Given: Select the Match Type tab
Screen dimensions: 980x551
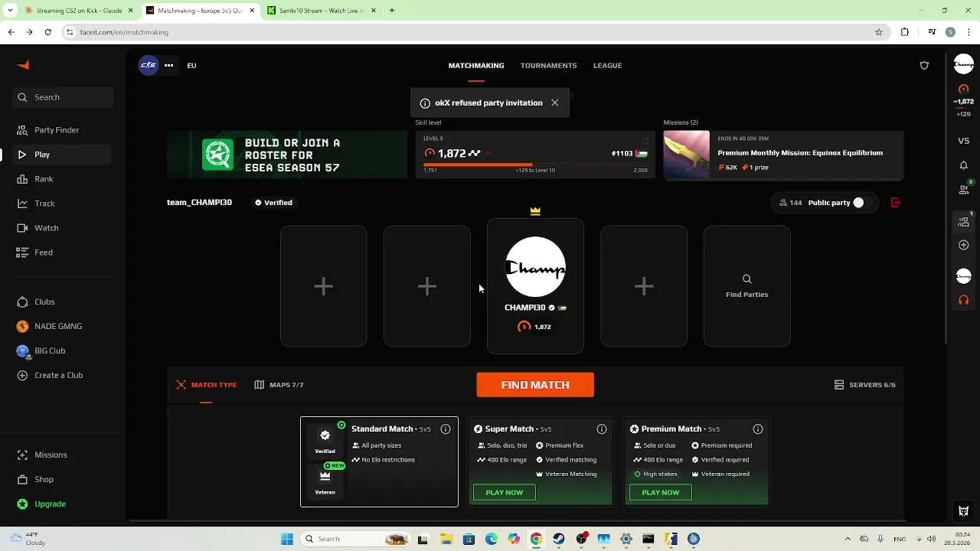Looking at the screenshot, I should pos(207,385).
